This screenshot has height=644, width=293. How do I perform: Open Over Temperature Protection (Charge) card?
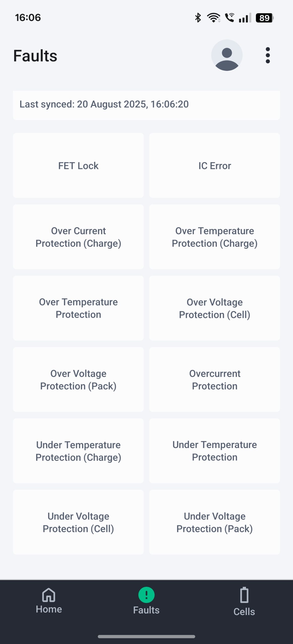click(x=214, y=237)
